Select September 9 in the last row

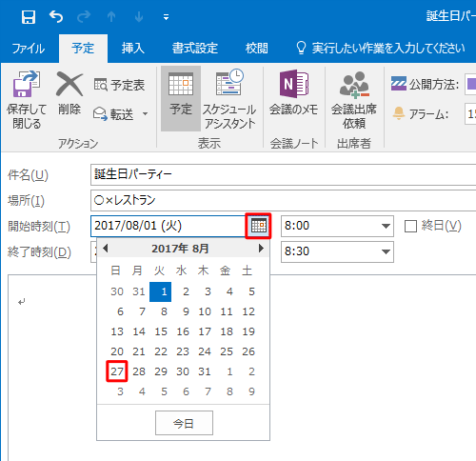pyautogui.click(x=251, y=391)
